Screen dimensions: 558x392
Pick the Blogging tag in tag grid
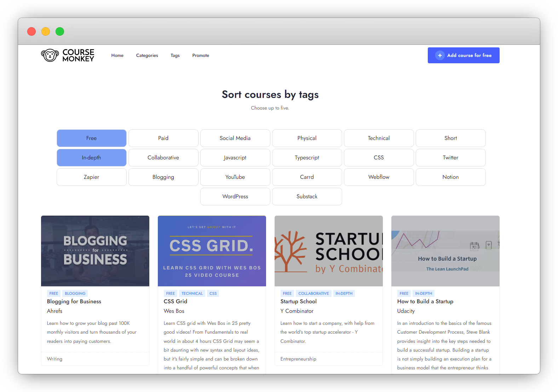point(163,177)
